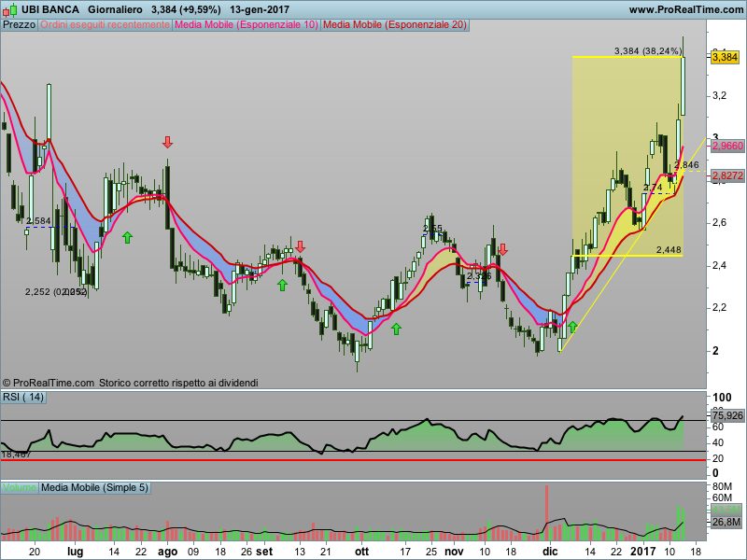Viewport: 747px width, 560px height.
Task: Click the dic month label on time axis
Action: [550, 552]
